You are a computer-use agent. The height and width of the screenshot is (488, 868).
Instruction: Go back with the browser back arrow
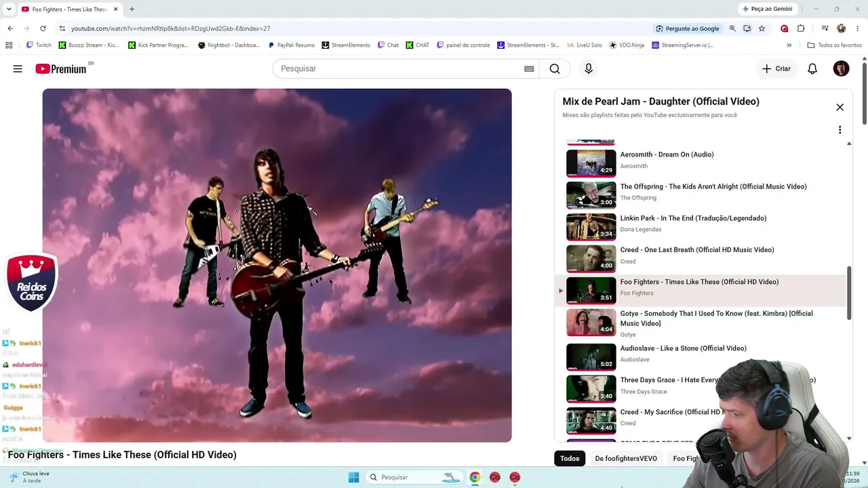click(10, 28)
